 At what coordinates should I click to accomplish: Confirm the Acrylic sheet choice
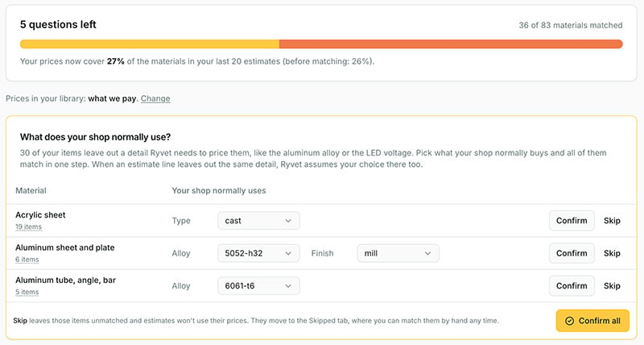(572, 220)
